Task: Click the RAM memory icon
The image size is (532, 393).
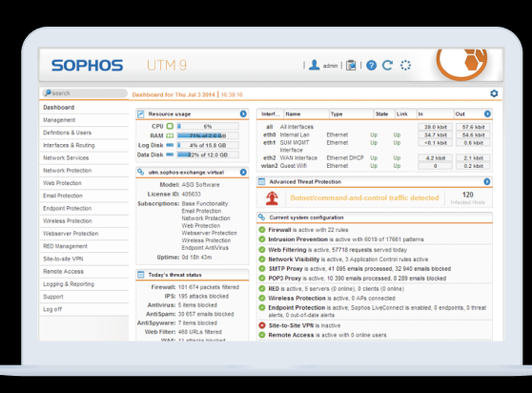Action: click(x=170, y=136)
